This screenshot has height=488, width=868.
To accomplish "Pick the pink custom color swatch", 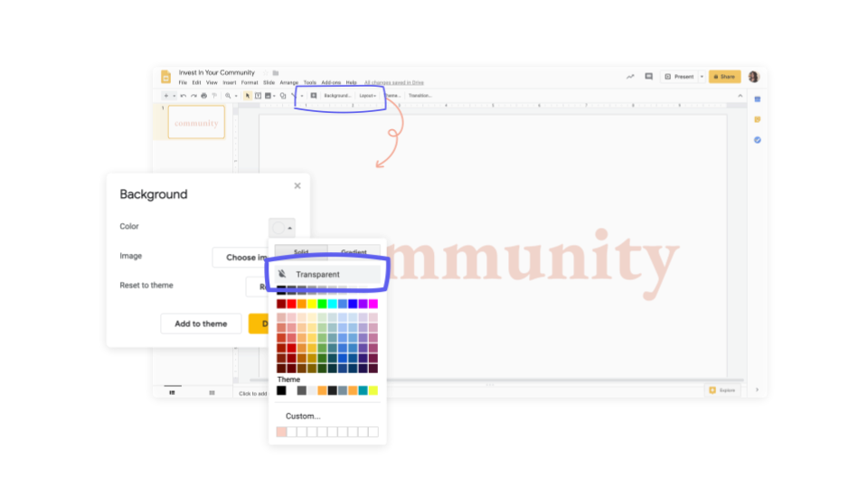I will (x=281, y=432).
